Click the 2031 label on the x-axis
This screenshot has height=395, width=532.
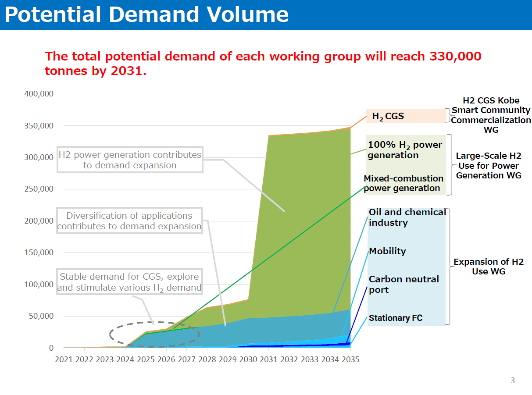pos(268,359)
